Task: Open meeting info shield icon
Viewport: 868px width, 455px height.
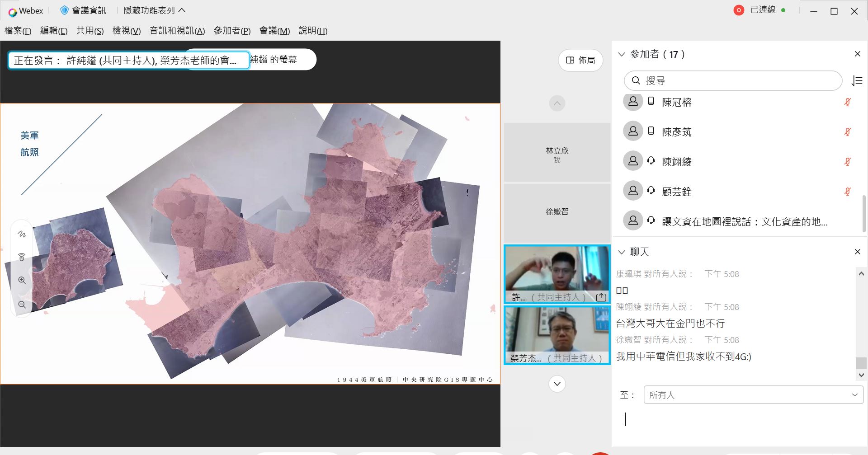Action: (65, 10)
